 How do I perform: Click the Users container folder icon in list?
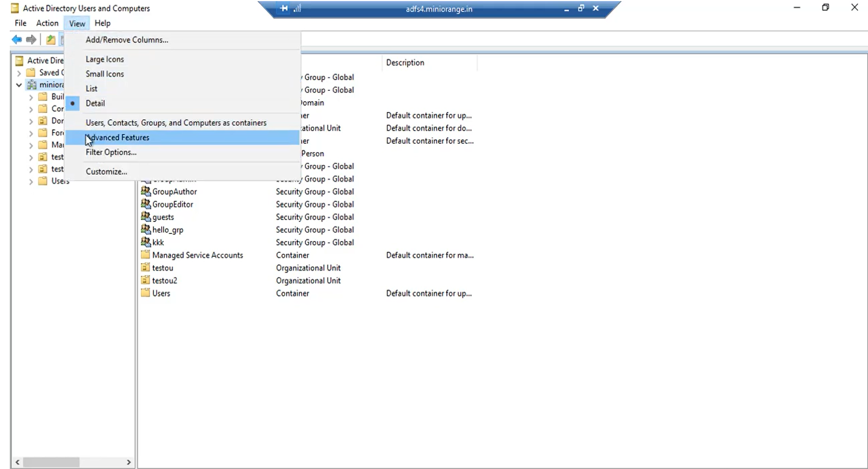tap(145, 293)
